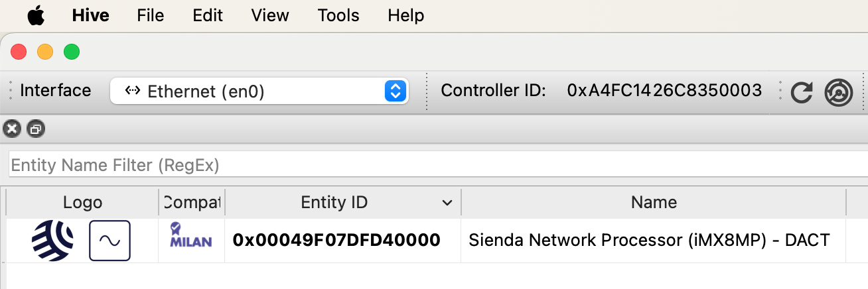Open the Apple menu
Screen dimensions: 868x289
coord(36,15)
